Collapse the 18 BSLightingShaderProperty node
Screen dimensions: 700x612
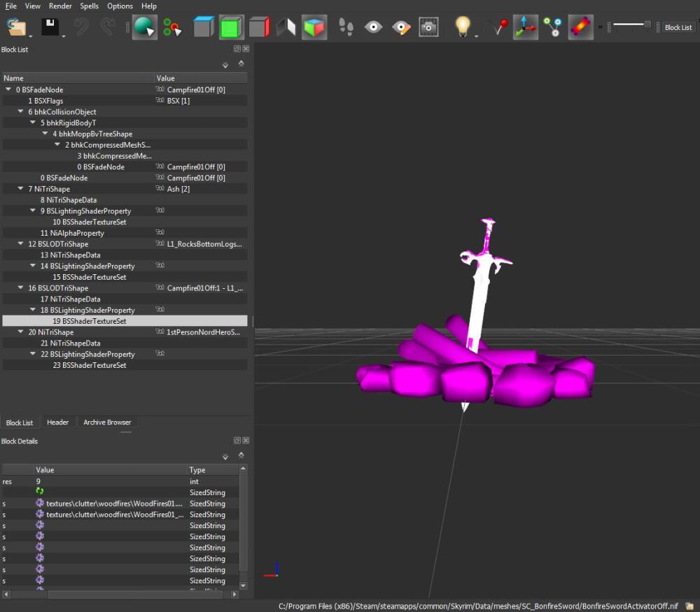(x=33, y=310)
